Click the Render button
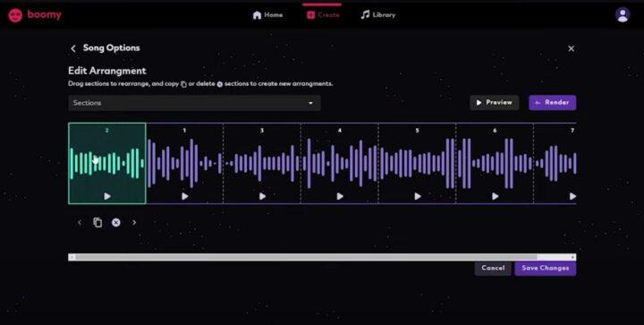Screen dimensions: 644x325 (553, 103)
